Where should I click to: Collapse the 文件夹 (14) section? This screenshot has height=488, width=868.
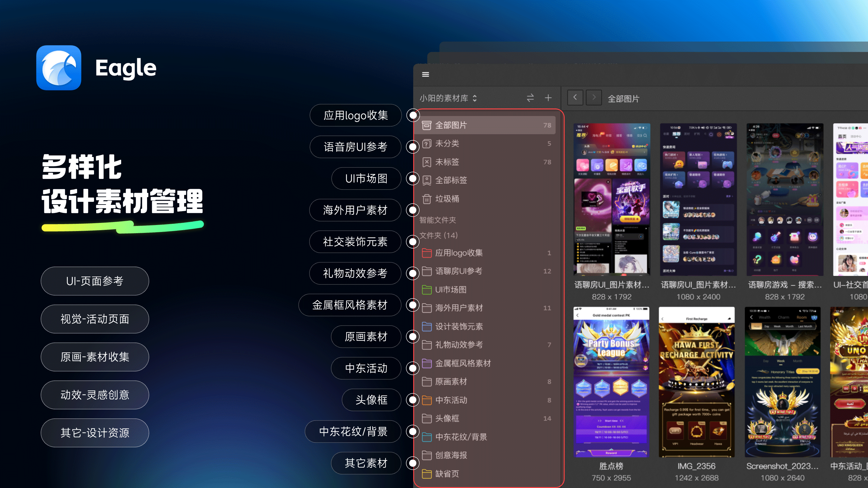pyautogui.click(x=439, y=235)
